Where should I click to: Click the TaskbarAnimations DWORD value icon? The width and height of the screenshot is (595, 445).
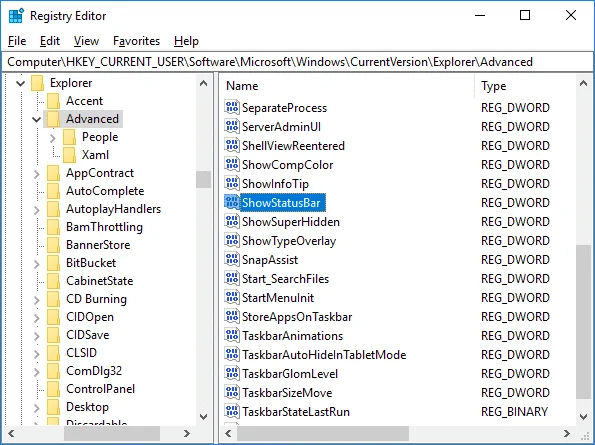click(x=231, y=335)
